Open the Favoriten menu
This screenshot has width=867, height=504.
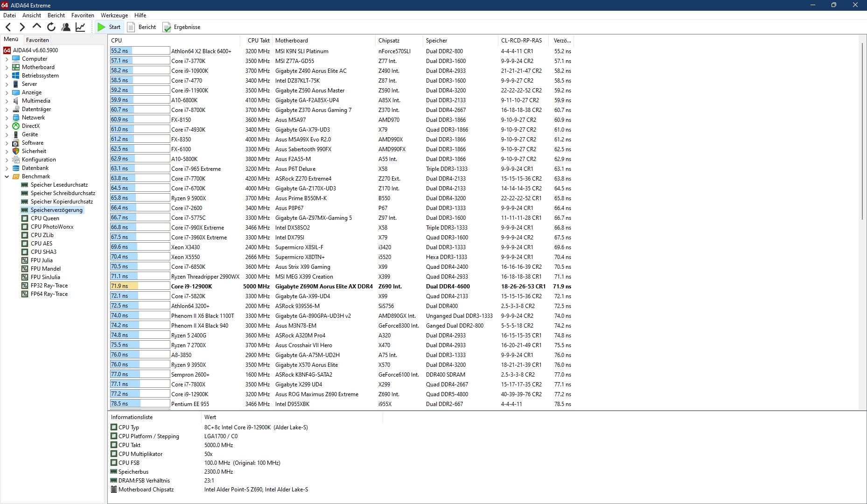tap(83, 15)
